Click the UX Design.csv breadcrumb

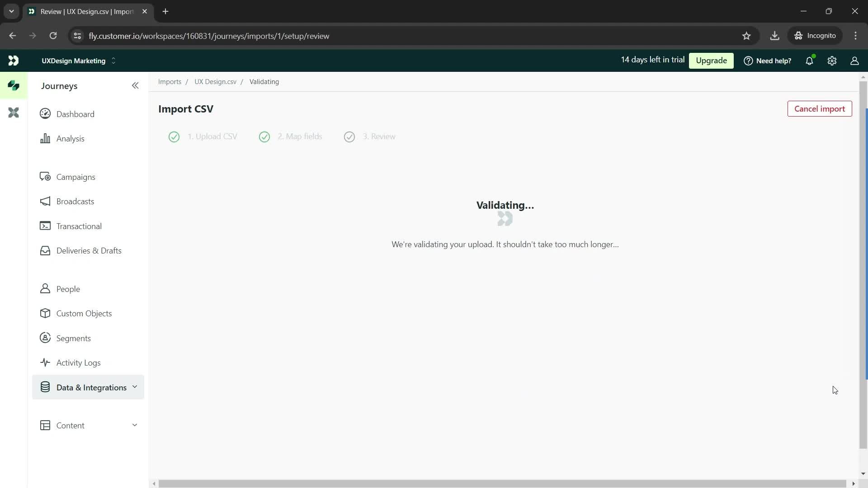coord(216,82)
